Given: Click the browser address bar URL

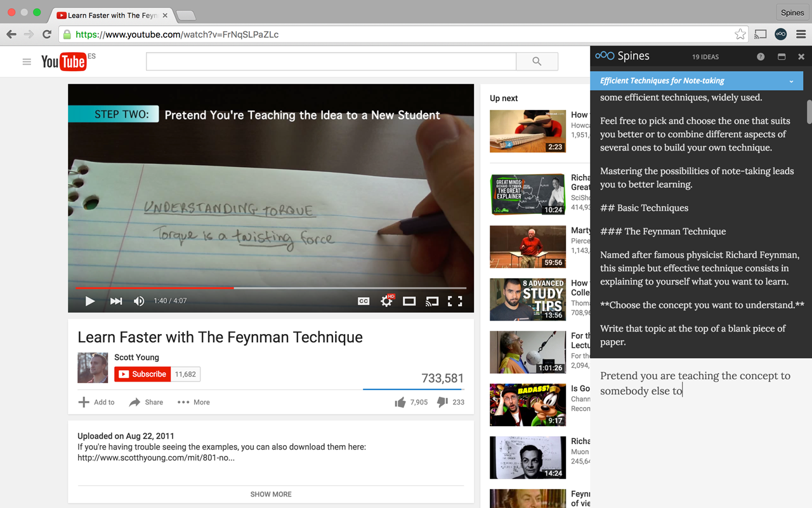Looking at the screenshot, I should [x=177, y=34].
